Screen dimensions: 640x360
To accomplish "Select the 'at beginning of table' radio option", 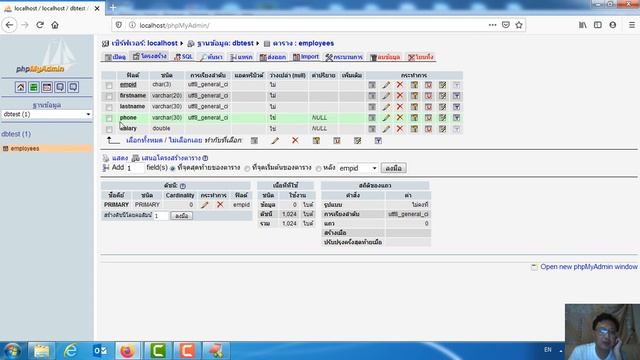I will coord(247,168).
